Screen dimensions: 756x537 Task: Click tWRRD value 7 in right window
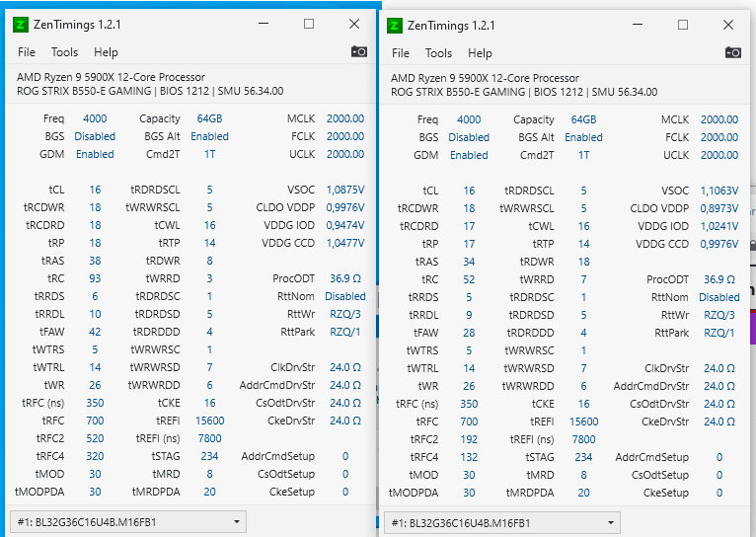click(x=584, y=279)
